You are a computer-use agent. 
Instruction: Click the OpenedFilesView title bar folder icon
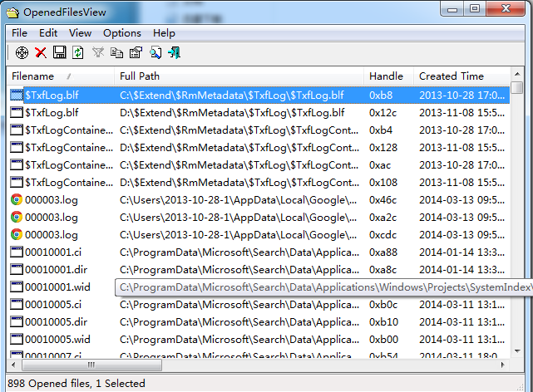pyautogui.click(x=12, y=12)
